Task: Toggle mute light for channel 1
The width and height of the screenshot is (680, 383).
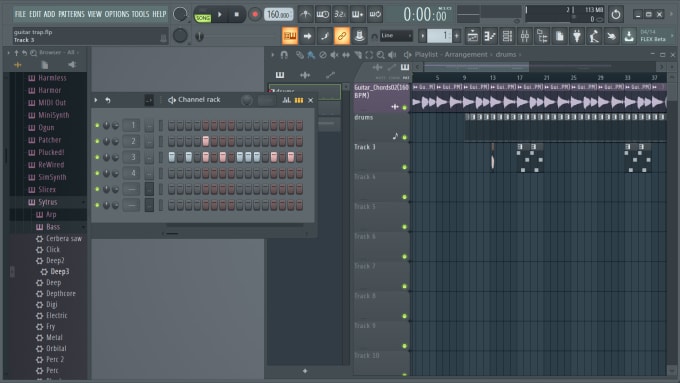Action: (x=97, y=125)
